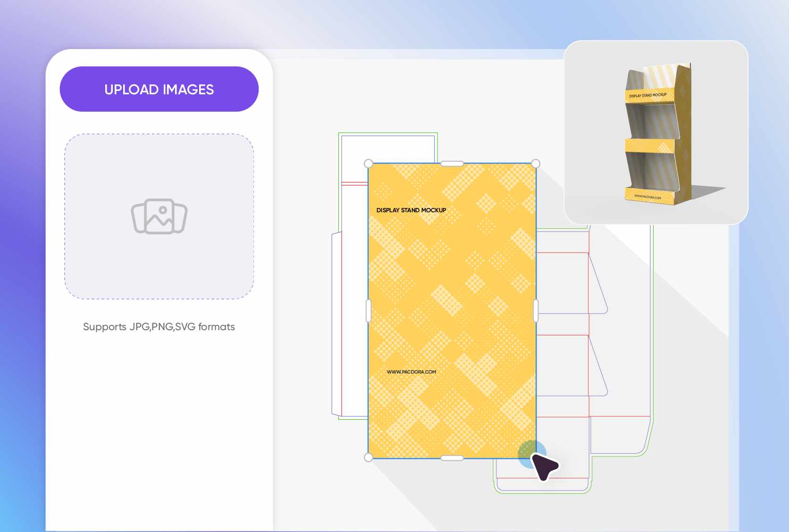The height and width of the screenshot is (532, 789).
Task: Click the Supports JPG,PNG,SVG formats text
Action: [159, 326]
